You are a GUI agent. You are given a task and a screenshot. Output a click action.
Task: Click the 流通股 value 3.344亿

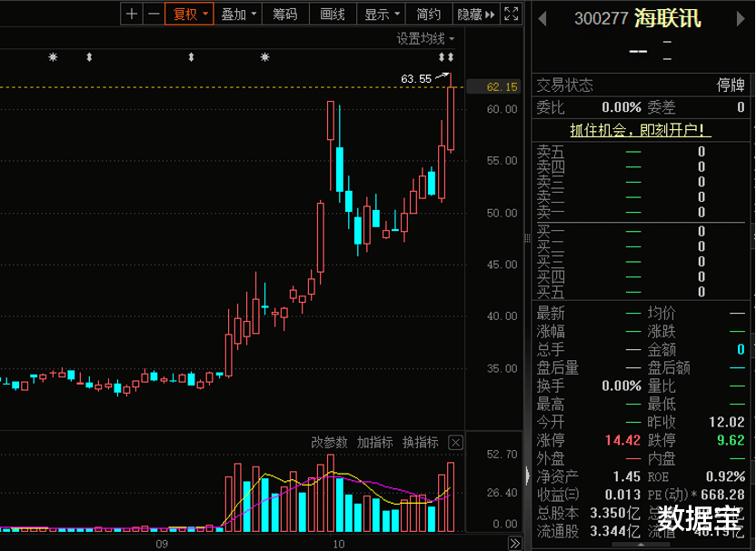point(615,531)
